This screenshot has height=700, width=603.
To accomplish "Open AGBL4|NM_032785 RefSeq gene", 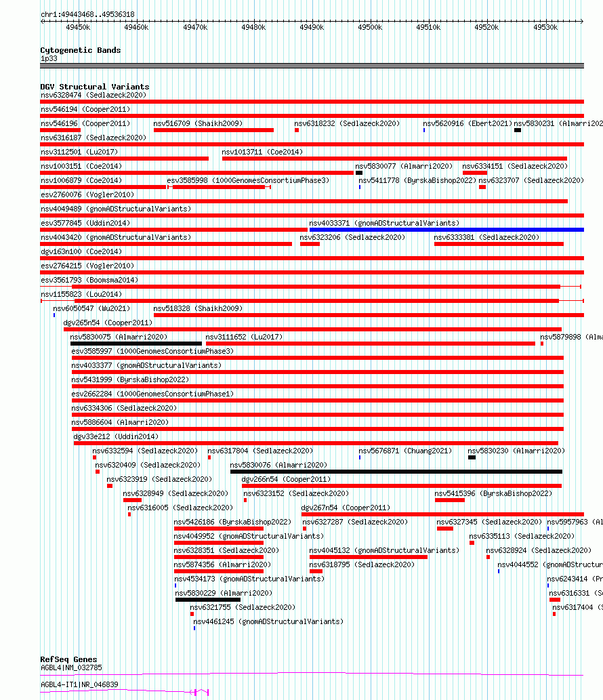I will [x=312, y=674].
